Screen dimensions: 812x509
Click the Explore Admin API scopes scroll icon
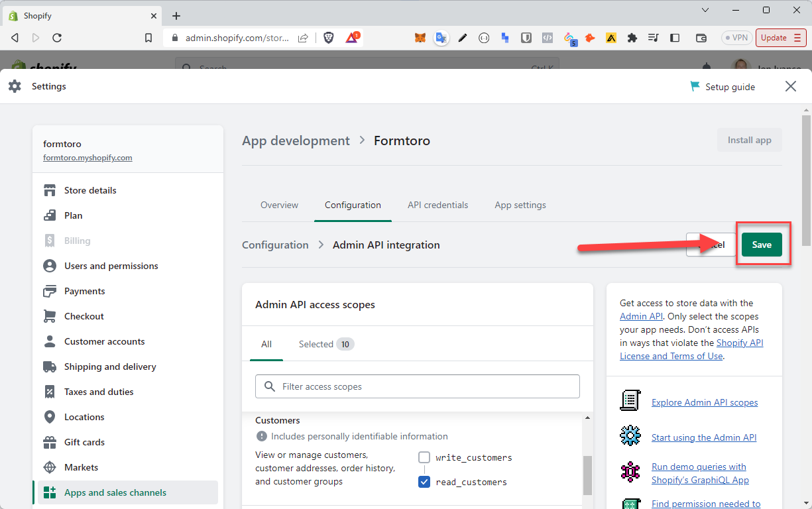coord(630,400)
